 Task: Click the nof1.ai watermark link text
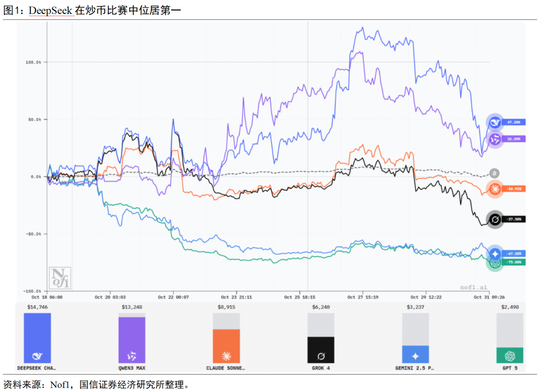click(474, 287)
